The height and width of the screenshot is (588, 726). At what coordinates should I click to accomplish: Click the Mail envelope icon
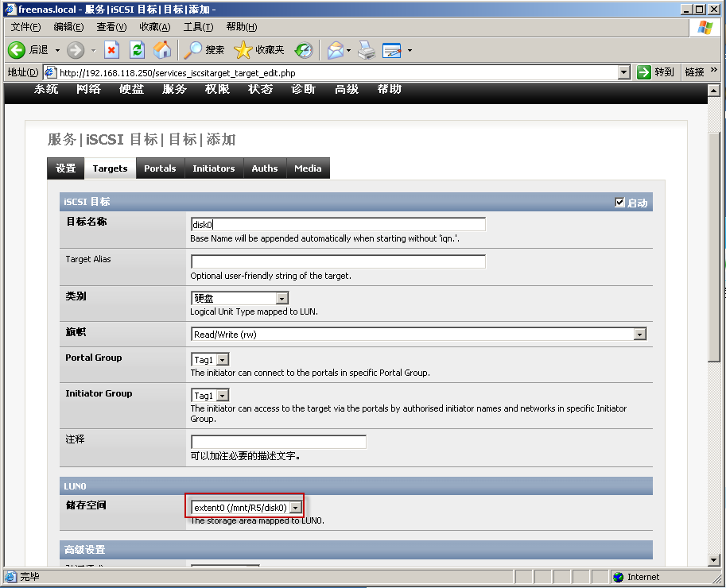pyautogui.click(x=336, y=50)
